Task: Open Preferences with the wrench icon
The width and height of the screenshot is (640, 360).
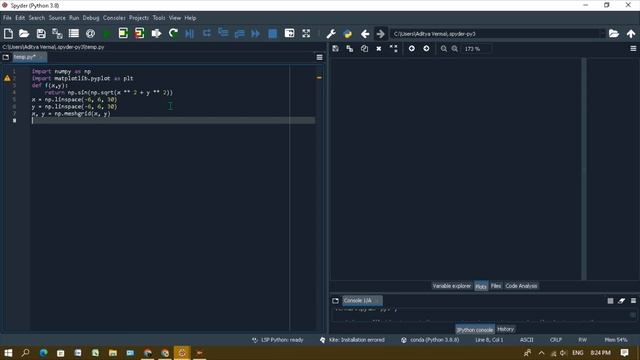Action: [331, 33]
